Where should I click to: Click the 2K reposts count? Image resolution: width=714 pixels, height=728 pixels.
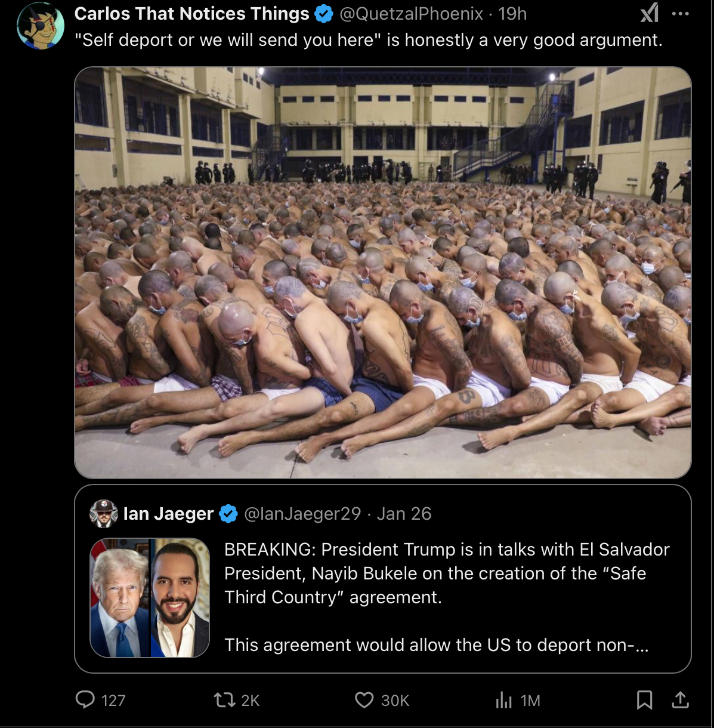tap(251, 700)
